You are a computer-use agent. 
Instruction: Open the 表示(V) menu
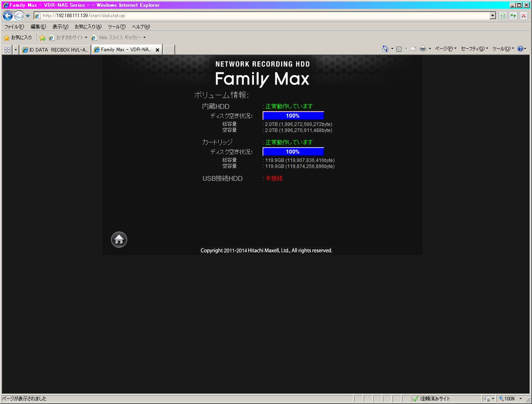click(x=60, y=27)
